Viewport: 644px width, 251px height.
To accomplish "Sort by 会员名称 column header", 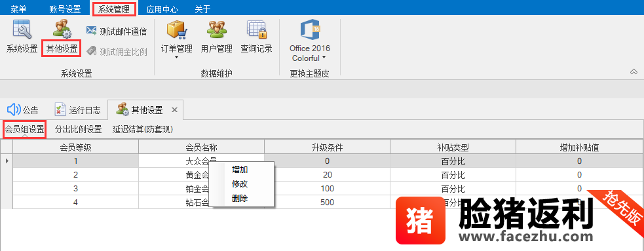I will (x=201, y=147).
